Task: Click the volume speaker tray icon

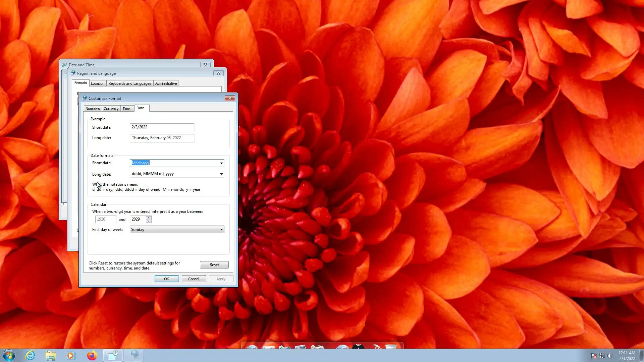Action: point(610,356)
